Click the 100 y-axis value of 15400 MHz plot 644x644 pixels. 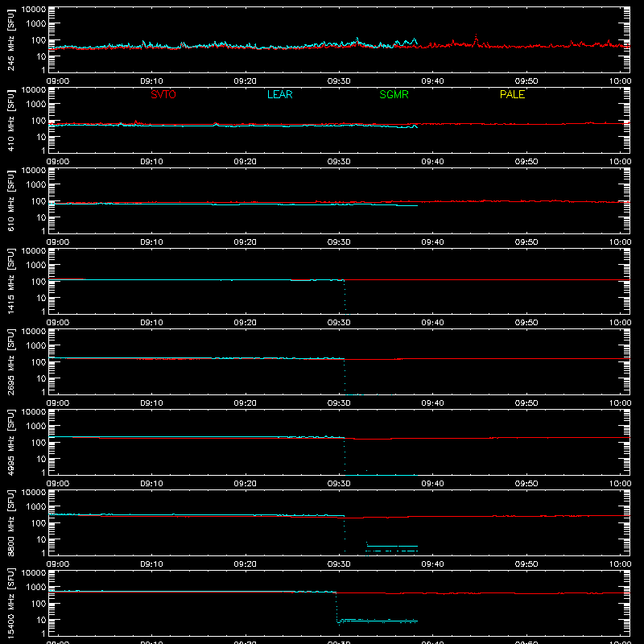[39, 603]
